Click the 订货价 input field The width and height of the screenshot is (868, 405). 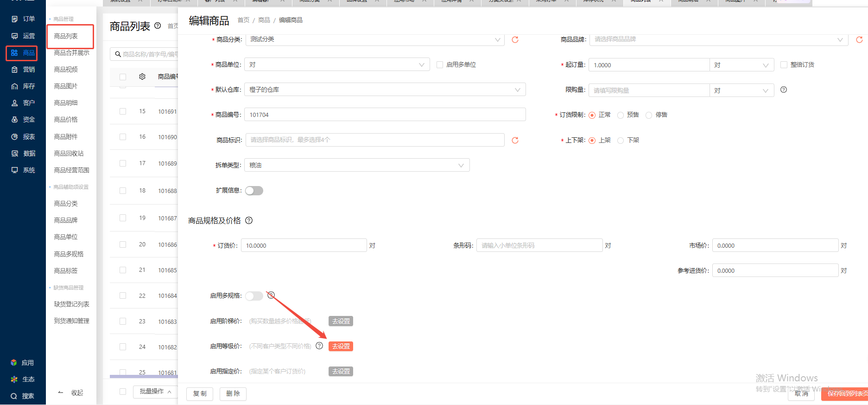(304, 245)
